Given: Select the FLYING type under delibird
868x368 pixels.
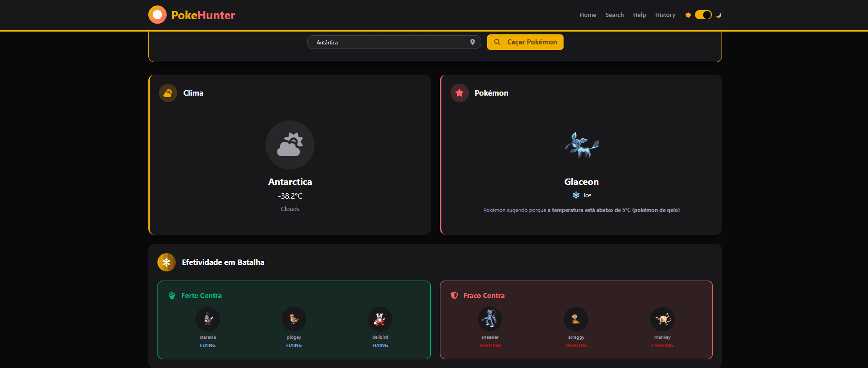Looking at the screenshot, I should pos(380,346).
